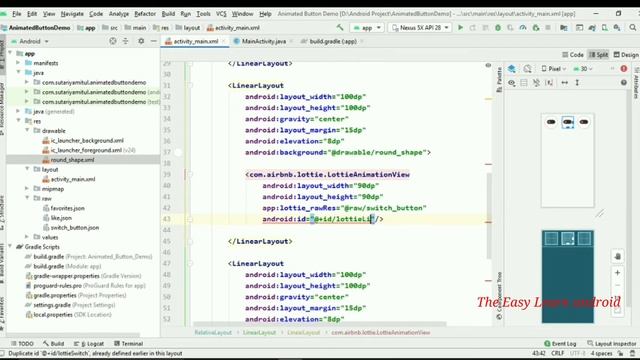Screen dimensions: 640x360
Task: Click the horizontal expand arrows icon
Action: pos(564,83)
